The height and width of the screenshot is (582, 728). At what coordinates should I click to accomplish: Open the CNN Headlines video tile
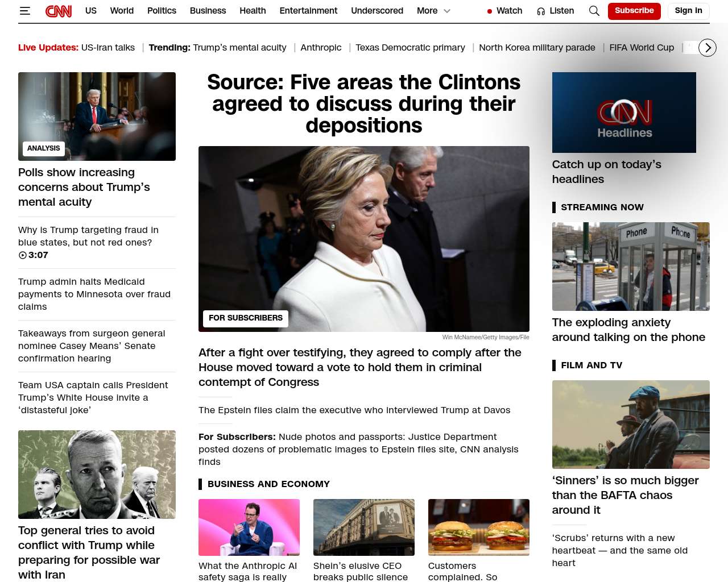pos(624,113)
